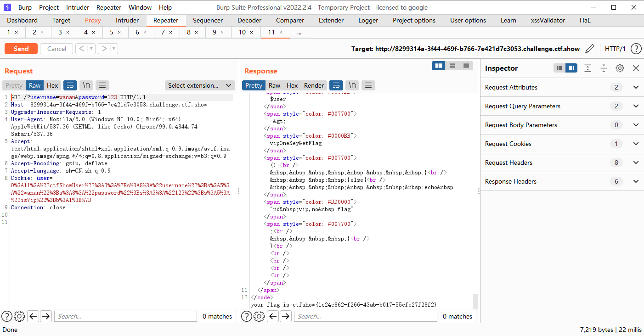Open the Logger tab
This screenshot has height=336, width=644.
[x=368, y=20]
